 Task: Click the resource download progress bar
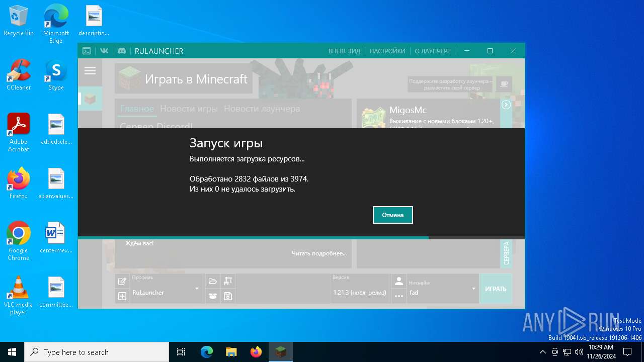point(301,238)
